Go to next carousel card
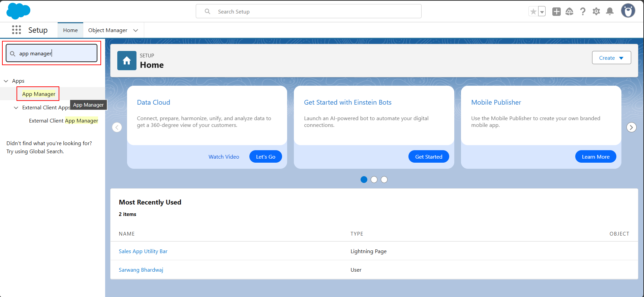The width and height of the screenshot is (644, 297). point(631,127)
